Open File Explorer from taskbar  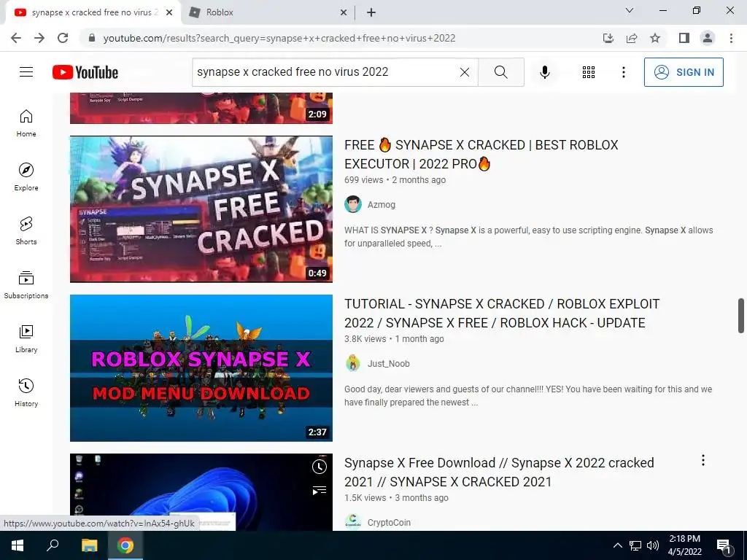(x=89, y=545)
